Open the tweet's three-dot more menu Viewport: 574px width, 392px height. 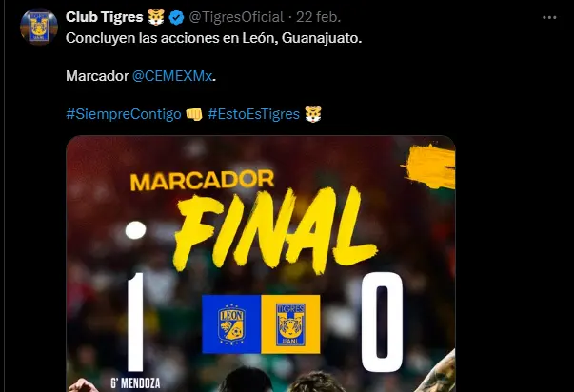[x=549, y=17]
